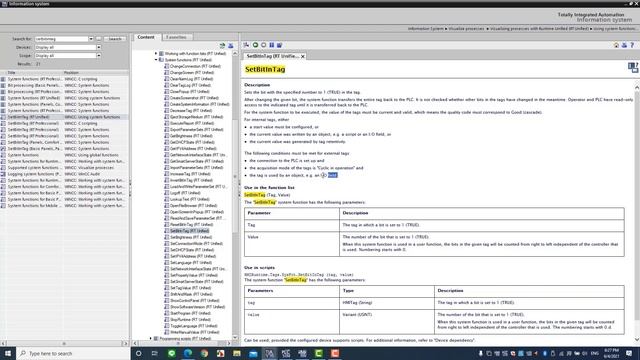Image resolution: width=640 pixels, height=360 pixels.
Task: Open help with the question mark icon
Action: pos(632,45)
